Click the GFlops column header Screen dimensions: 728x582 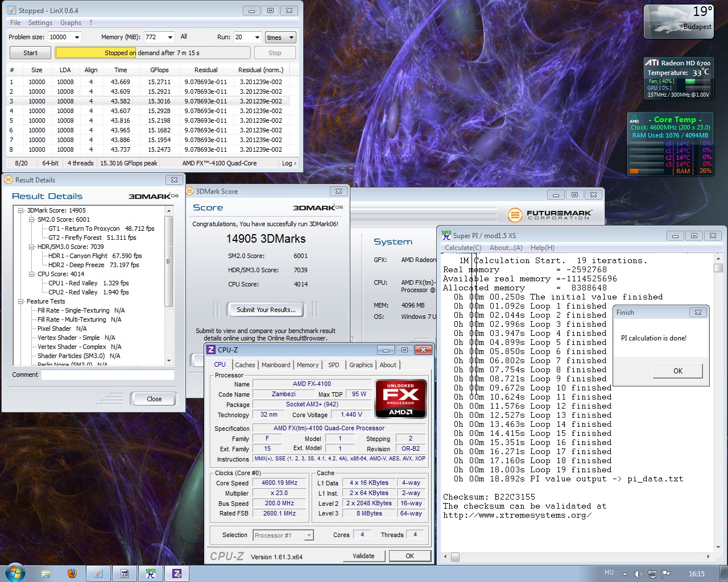[x=159, y=70]
